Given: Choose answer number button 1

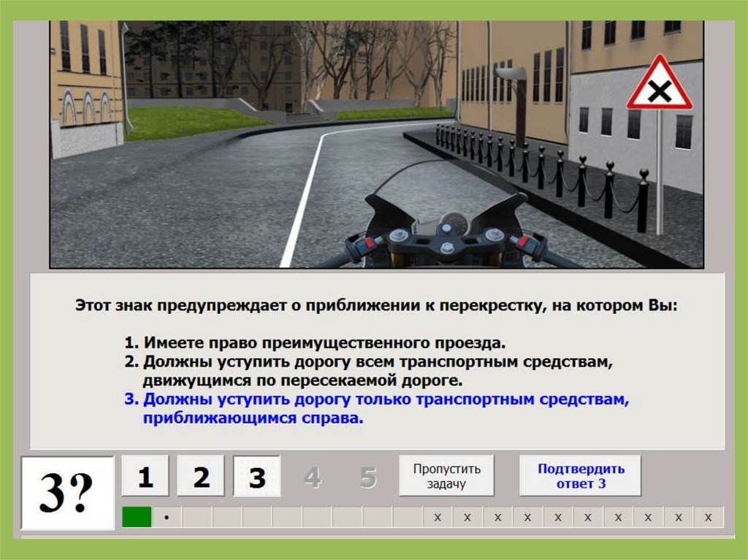Looking at the screenshot, I should point(145,477).
